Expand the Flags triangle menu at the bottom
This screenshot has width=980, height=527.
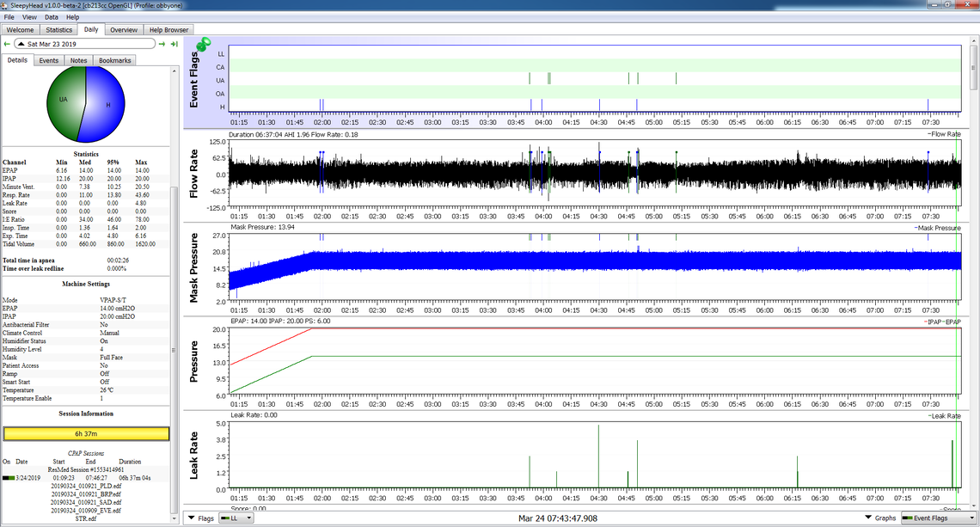coord(192,518)
